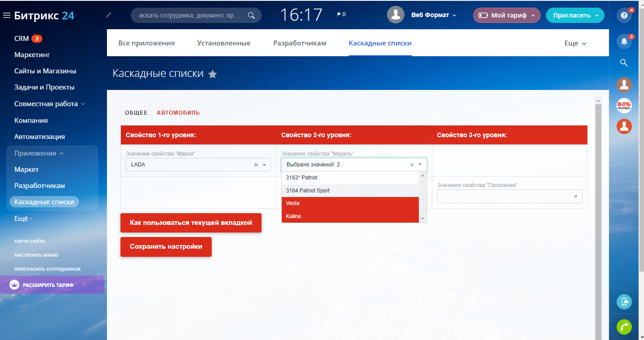
Task: Open the Веб Формат logo chat avatar
Action: [624, 105]
